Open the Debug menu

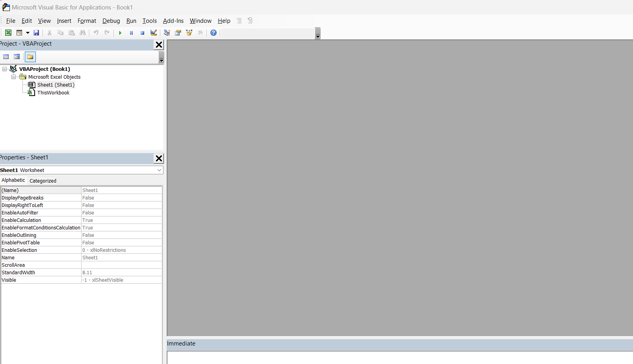click(111, 21)
